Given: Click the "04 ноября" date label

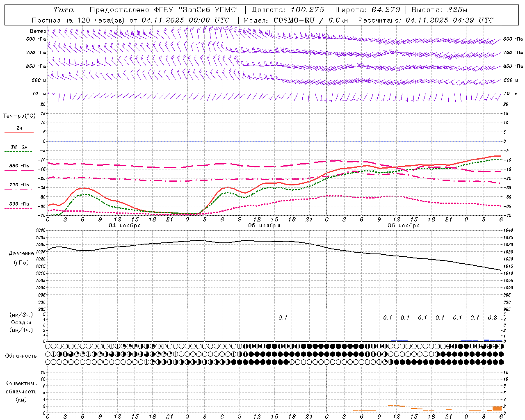Looking at the screenshot, I should coord(125,226).
